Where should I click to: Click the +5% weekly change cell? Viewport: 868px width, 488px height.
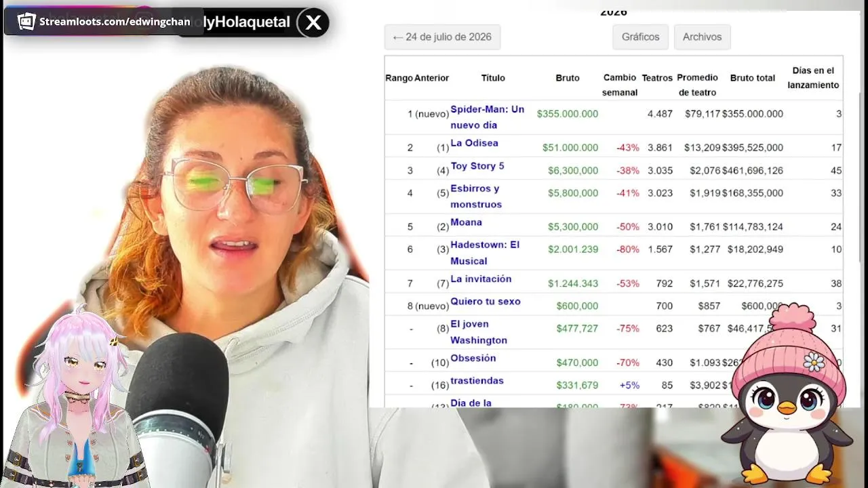coord(629,385)
